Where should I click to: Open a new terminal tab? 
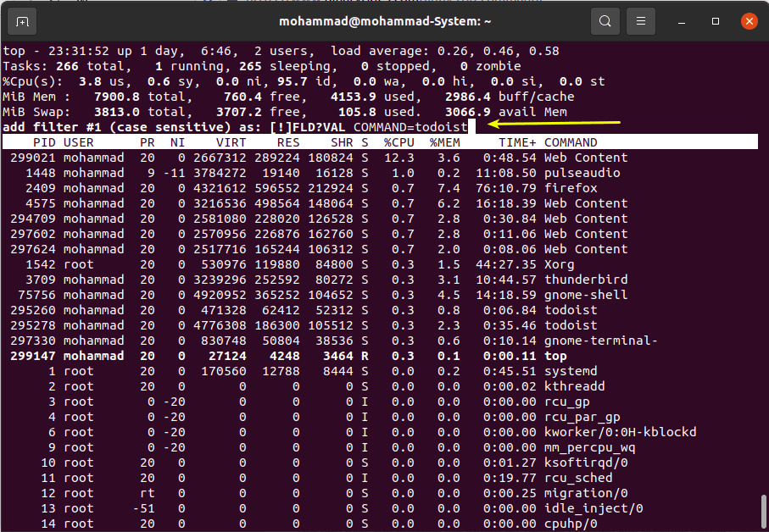[x=22, y=21]
